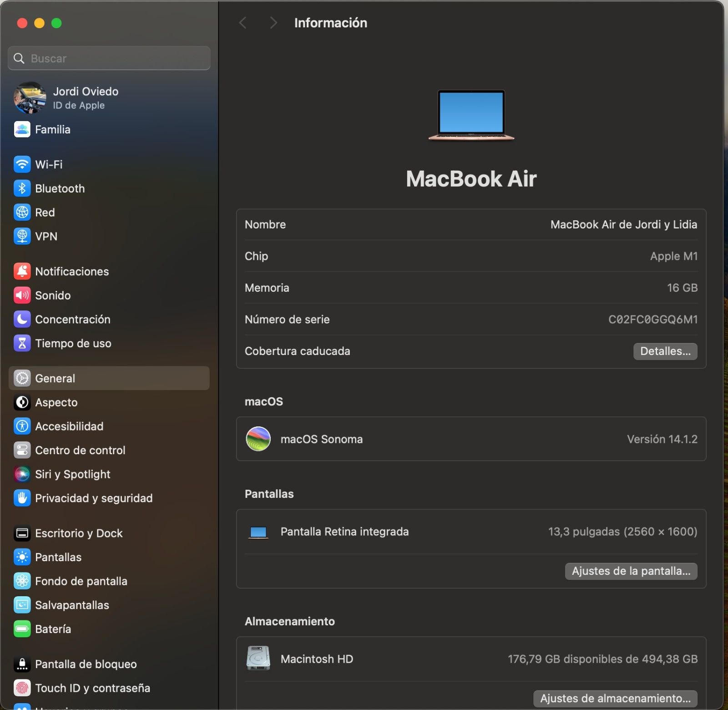Open Ajustes de la pantalla… button
Screen dimensions: 728x710
631,571
